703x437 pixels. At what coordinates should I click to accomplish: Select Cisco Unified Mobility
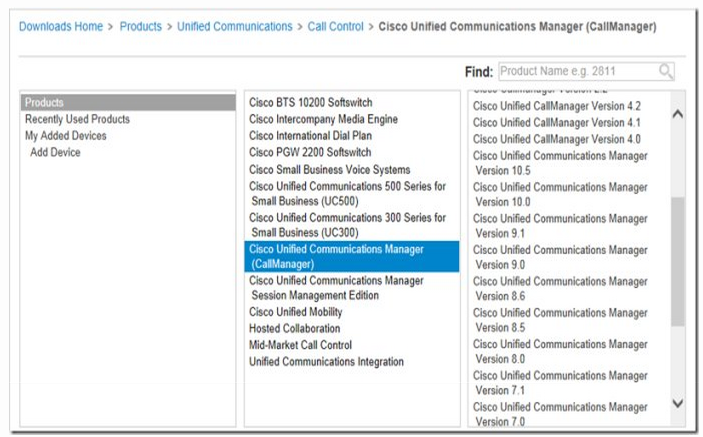click(x=295, y=312)
